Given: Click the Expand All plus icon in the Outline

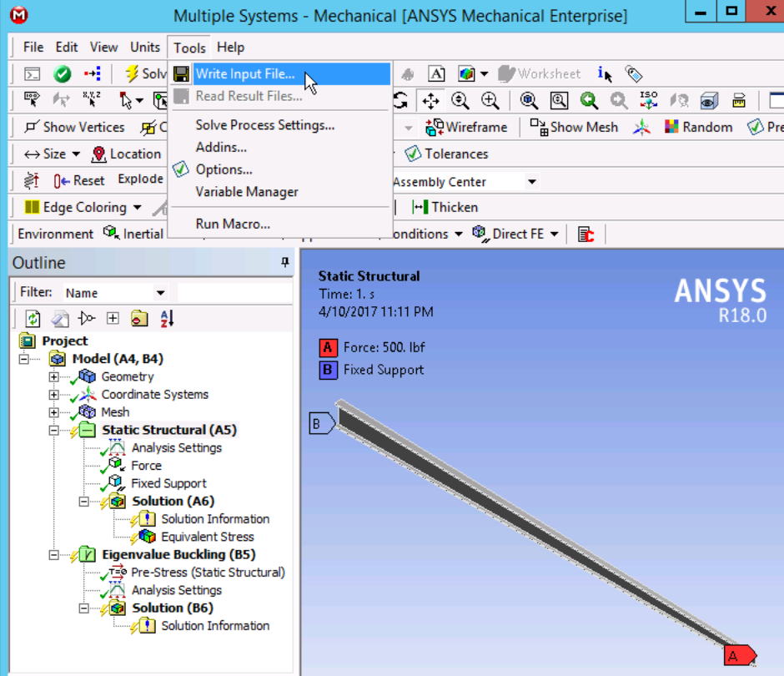Looking at the screenshot, I should coord(113,318).
